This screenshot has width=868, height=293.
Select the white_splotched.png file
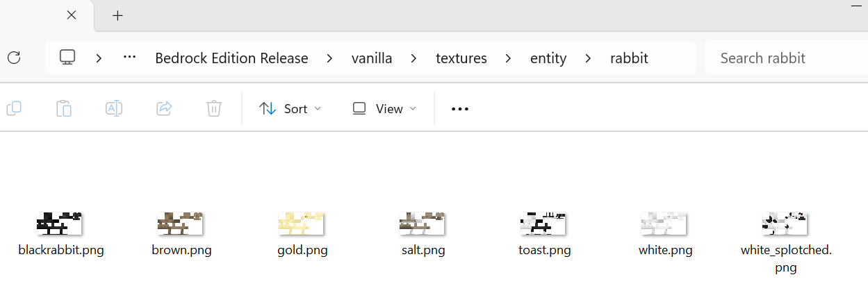pyautogui.click(x=785, y=224)
